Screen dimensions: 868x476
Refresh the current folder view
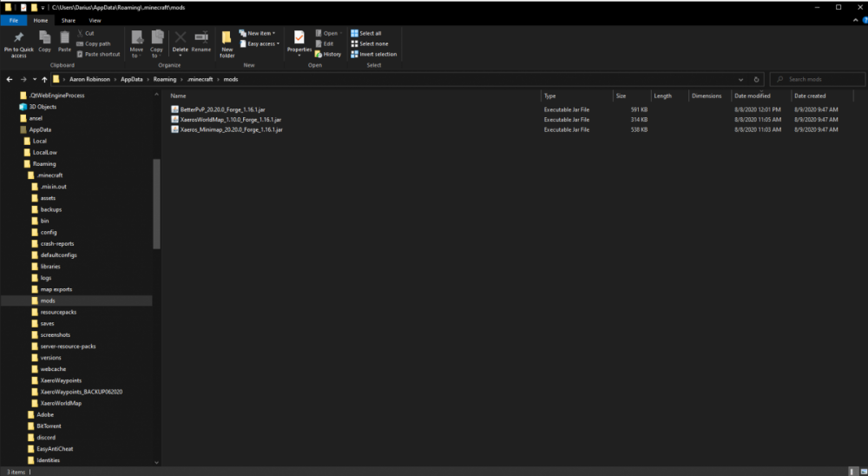757,79
